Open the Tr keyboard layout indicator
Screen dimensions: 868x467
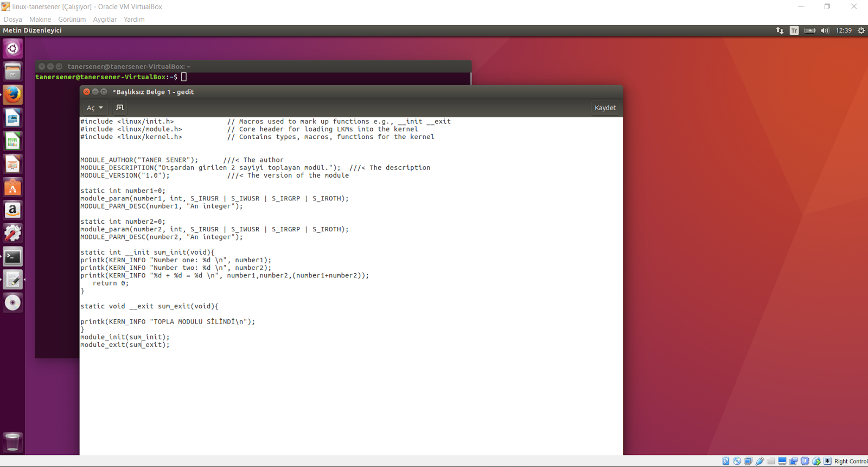coord(794,30)
